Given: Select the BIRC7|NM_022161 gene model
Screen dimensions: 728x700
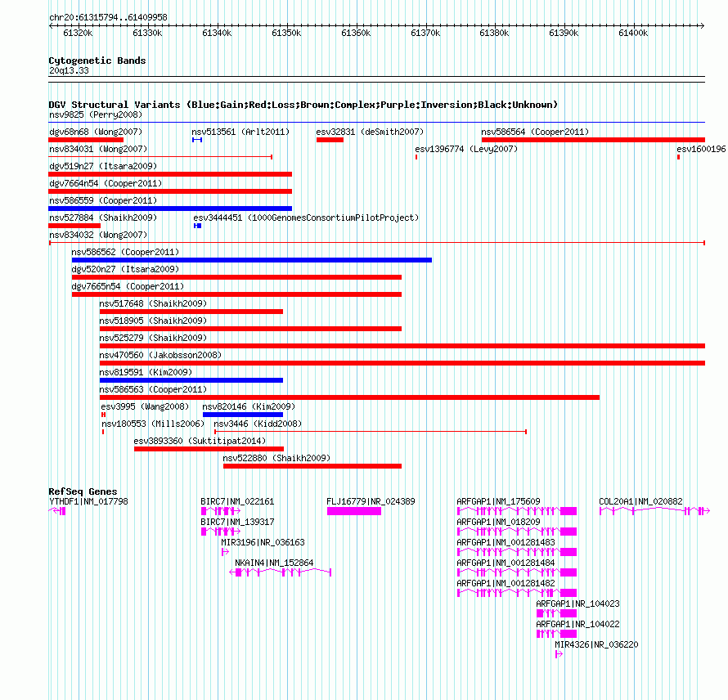Looking at the screenshot, I should click(x=221, y=511).
